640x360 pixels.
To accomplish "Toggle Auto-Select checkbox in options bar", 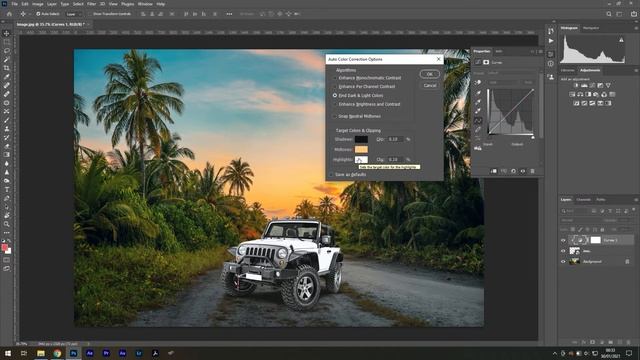I will [38, 14].
